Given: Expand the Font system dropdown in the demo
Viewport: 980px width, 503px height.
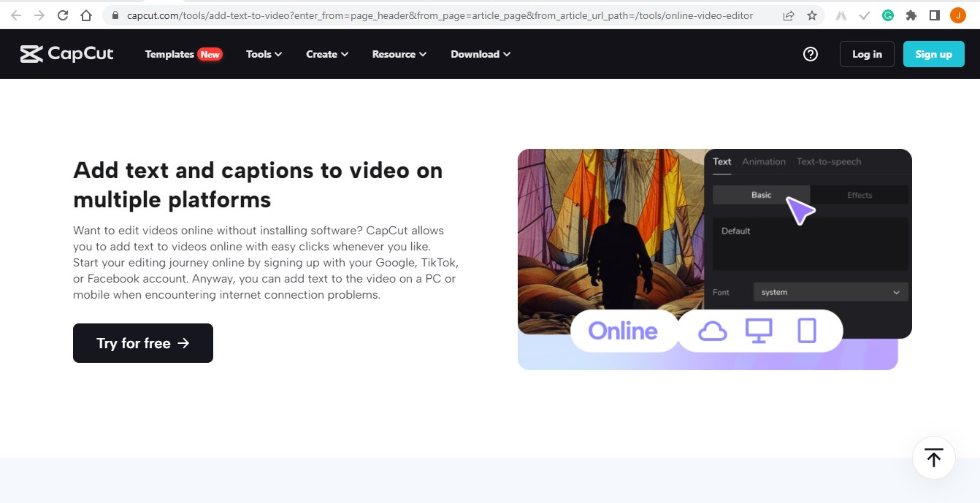Looking at the screenshot, I should [830, 291].
